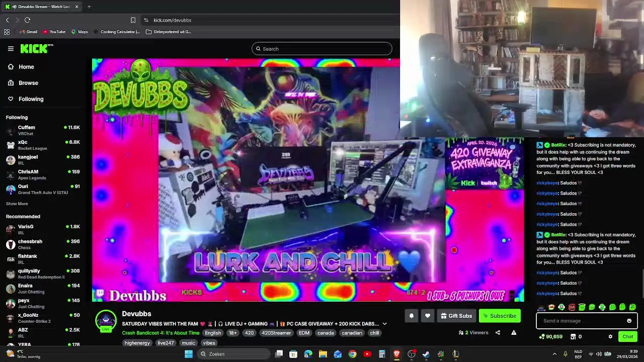Close the Devubbs Stream browser tab
The width and height of the screenshot is (644, 362).
(x=76, y=7)
